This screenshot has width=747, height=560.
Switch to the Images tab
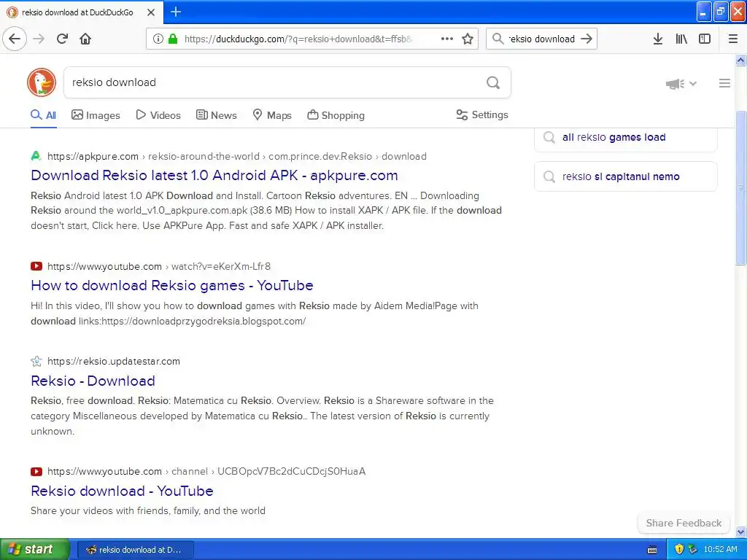tap(96, 115)
